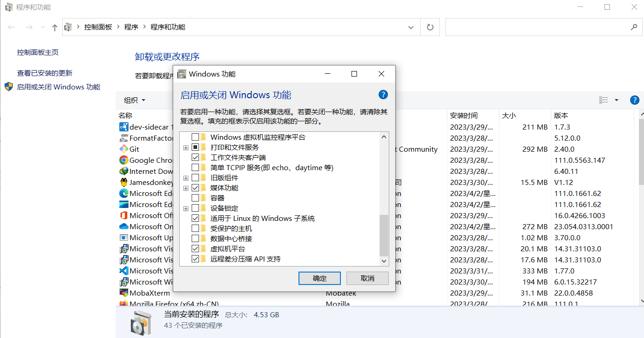644x338 pixels.
Task: Sort programs by 名称 column
Action: [125, 115]
